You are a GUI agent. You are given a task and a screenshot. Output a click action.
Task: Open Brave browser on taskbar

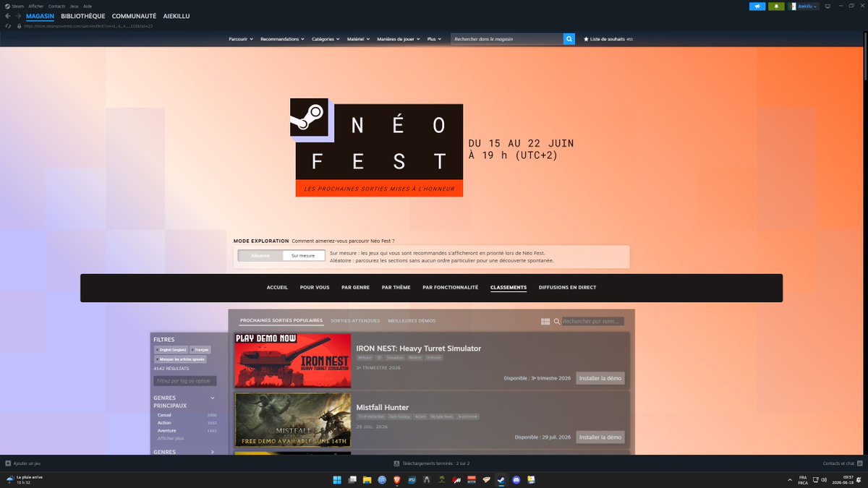pos(396,480)
